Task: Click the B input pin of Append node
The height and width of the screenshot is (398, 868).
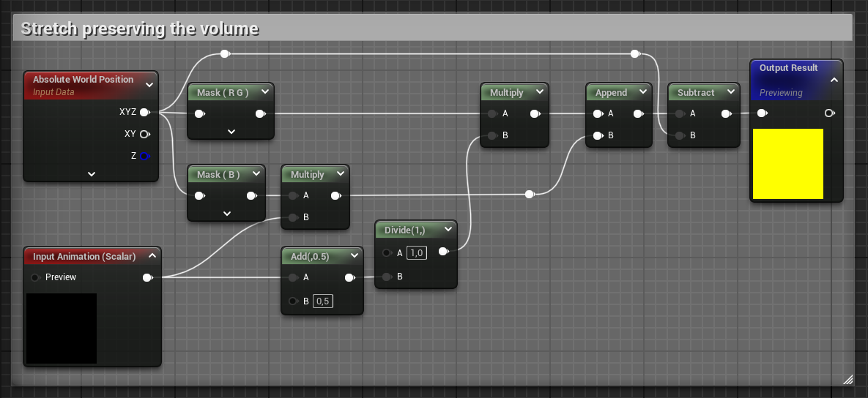Action: pyautogui.click(x=598, y=135)
